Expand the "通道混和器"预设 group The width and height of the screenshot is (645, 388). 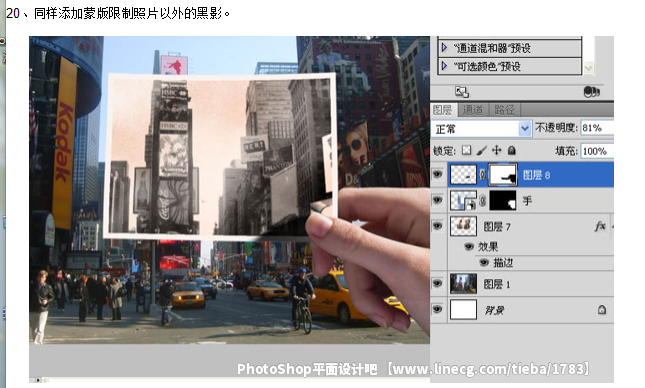point(444,47)
